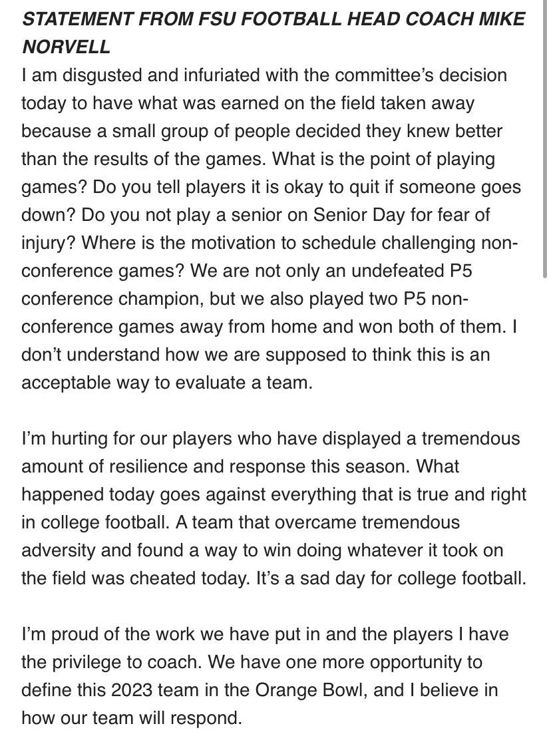Click the statement heading mentioning Mike Norvell

click(x=274, y=33)
